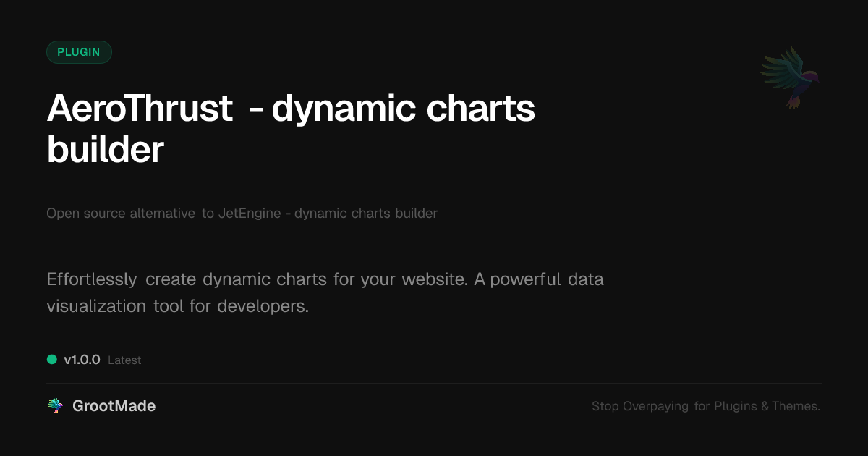Click the large hummingbird logo top-right

(791, 77)
